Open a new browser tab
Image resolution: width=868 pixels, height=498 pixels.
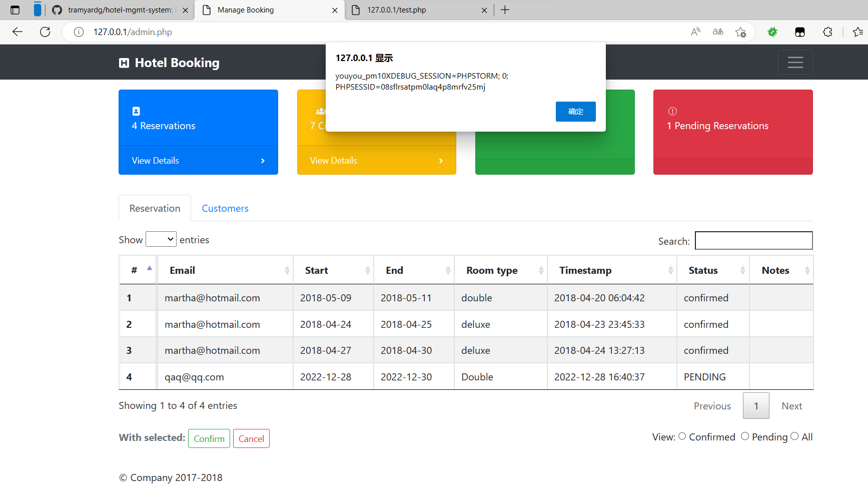[x=505, y=10]
